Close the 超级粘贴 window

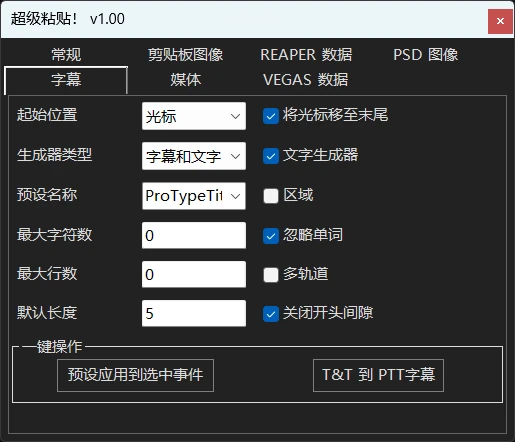click(x=500, y=21)
